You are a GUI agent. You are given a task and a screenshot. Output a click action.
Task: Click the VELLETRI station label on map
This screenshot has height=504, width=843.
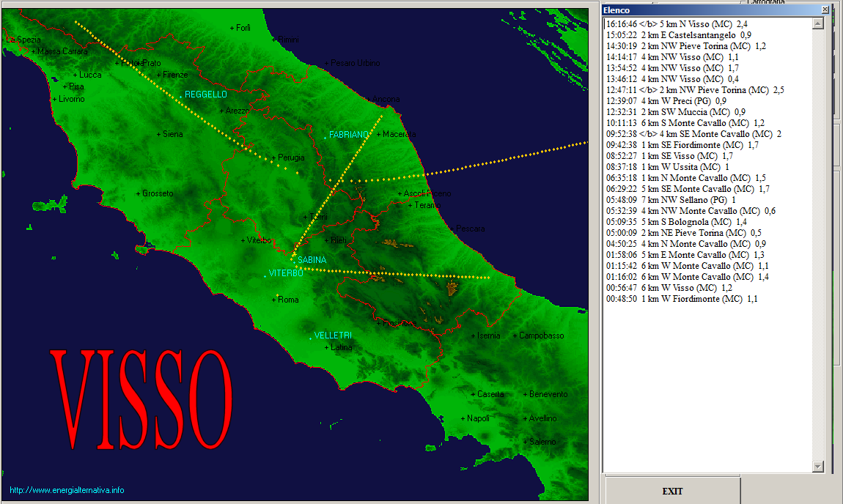tap(333, 336)
